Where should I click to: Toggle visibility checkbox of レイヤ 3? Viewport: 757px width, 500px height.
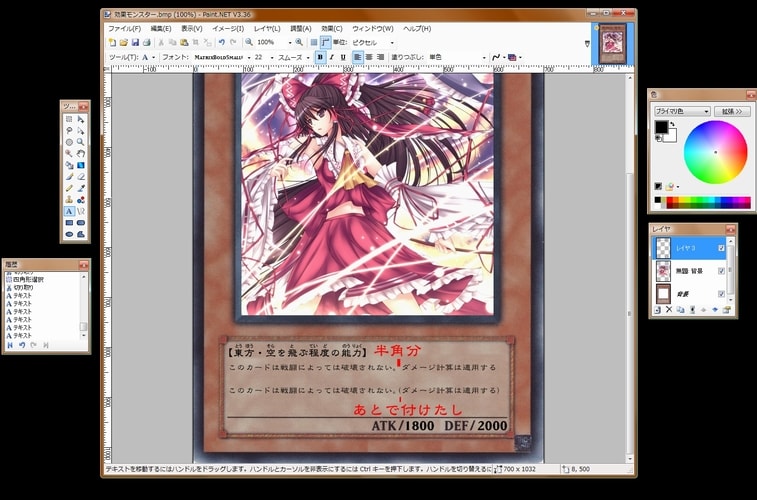click(x=721, y=248)
